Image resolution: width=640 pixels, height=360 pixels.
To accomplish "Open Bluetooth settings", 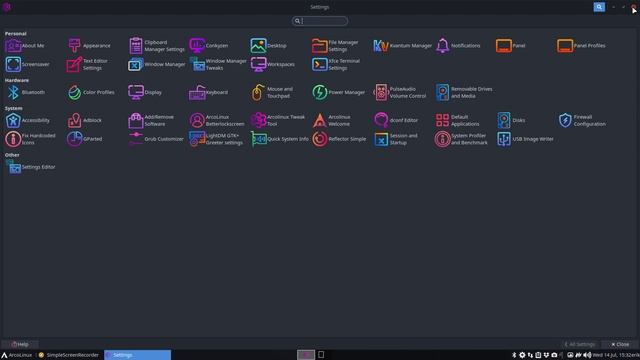I will pos(25,93).
